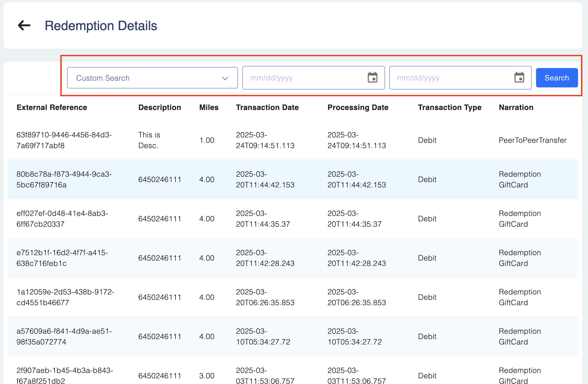Image resolution: width=588 pixels, height=384 pixels.
Task: Open the second date calendar picker icon
Action: [x=519, y=78]
